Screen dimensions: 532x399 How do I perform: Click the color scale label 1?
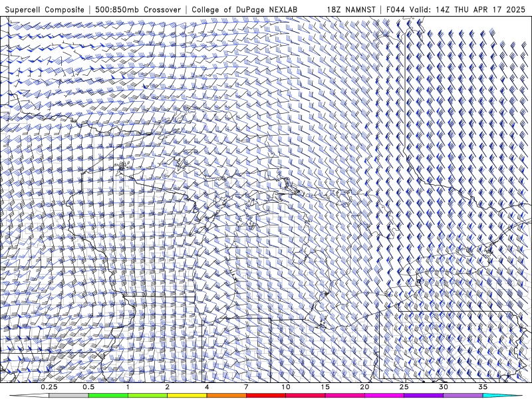(x=128, y=387)
